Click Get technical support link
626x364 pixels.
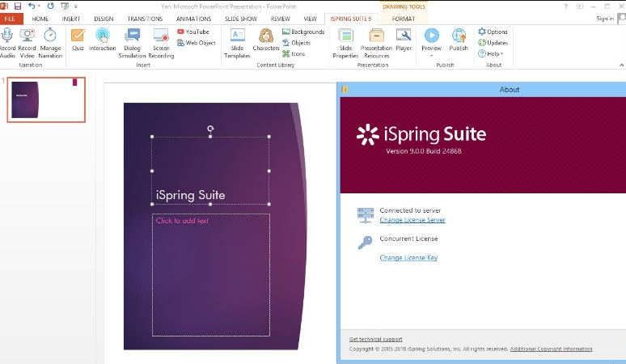[375, 339]
